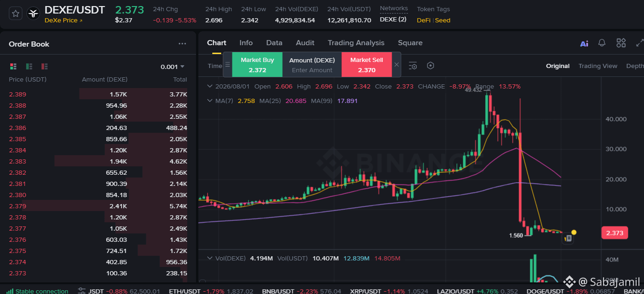The image size is (644, 294).
Task: Click Market Buy at 2.372
Action: tap(257, 65)
